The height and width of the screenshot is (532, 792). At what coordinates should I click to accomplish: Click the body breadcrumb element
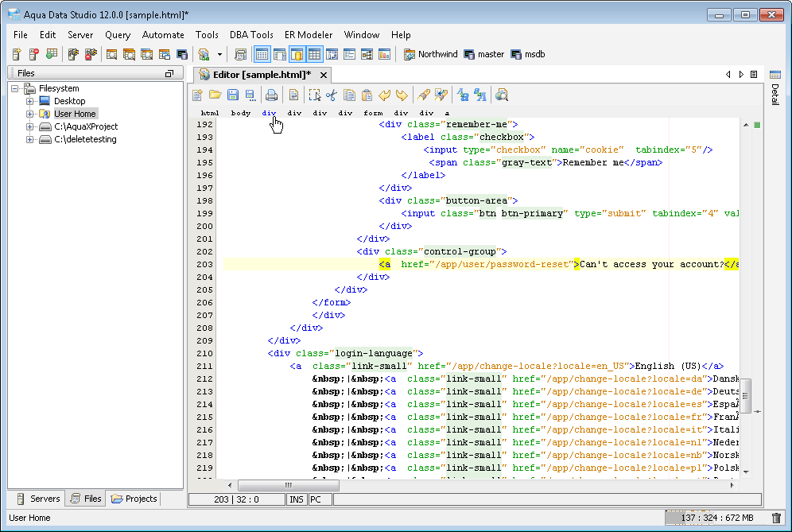(241, 113)
